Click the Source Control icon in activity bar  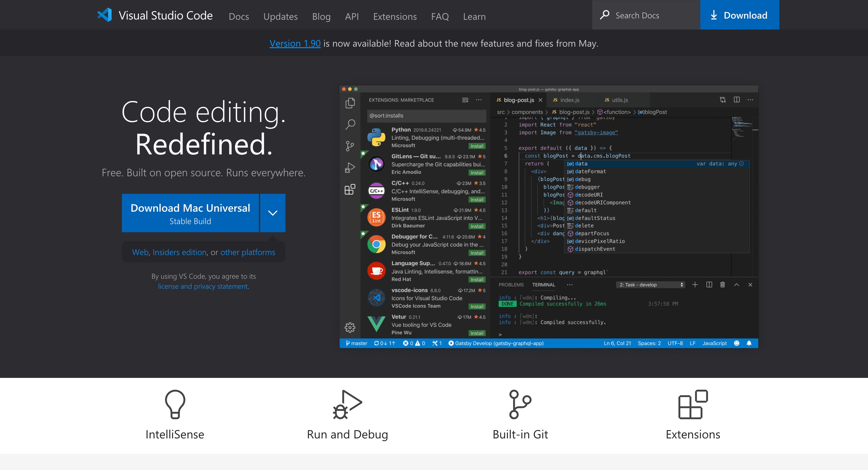click(350, 146)
